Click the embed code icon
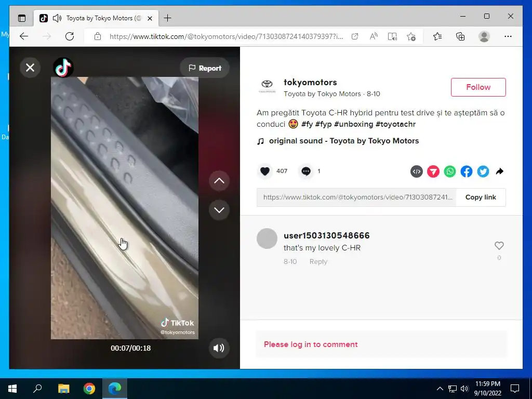532x399 pixels. tap(417, 171)
